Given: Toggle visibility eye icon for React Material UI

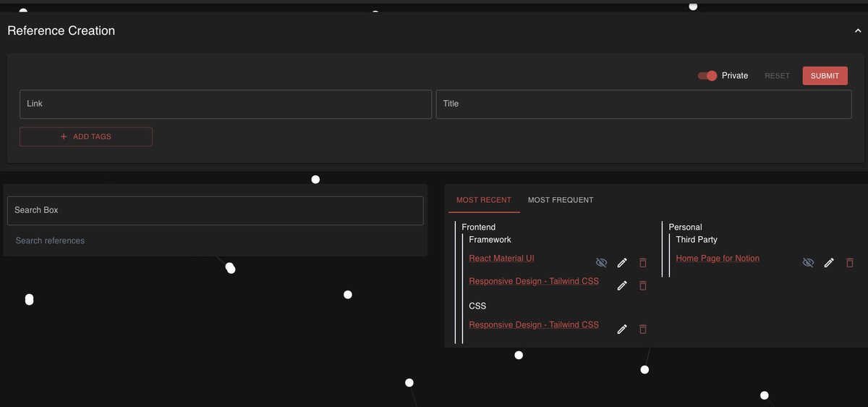Looking at the screenshot, I should [601, 262].
